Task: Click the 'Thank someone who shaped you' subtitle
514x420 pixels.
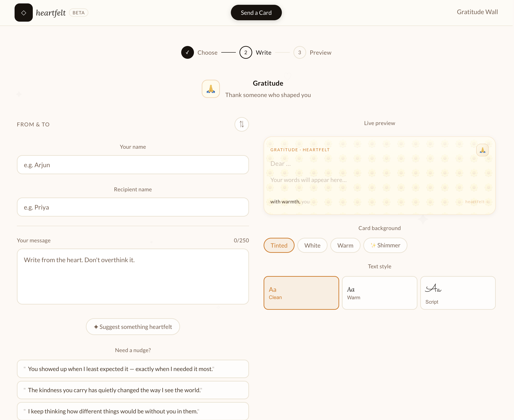Action: click(x=268, y=95)
